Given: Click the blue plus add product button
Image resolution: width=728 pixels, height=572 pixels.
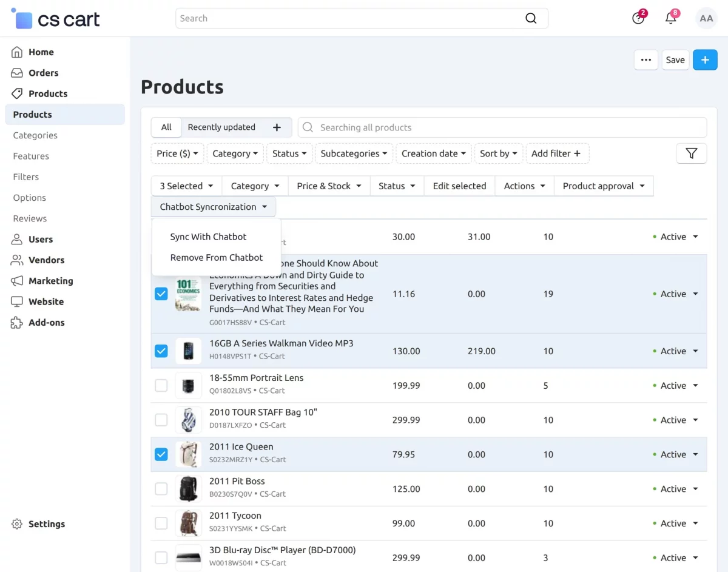Looking at the screenshot, I should point(704,60).
